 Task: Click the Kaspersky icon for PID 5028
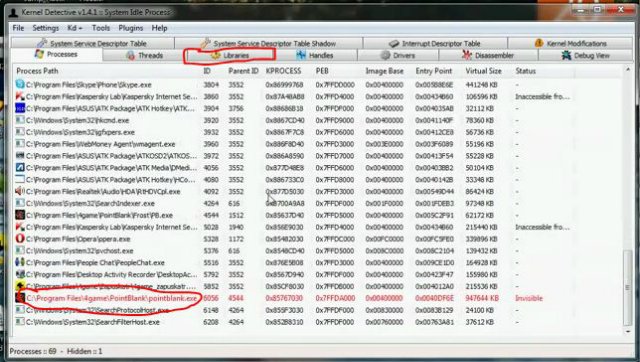(20, 227)
